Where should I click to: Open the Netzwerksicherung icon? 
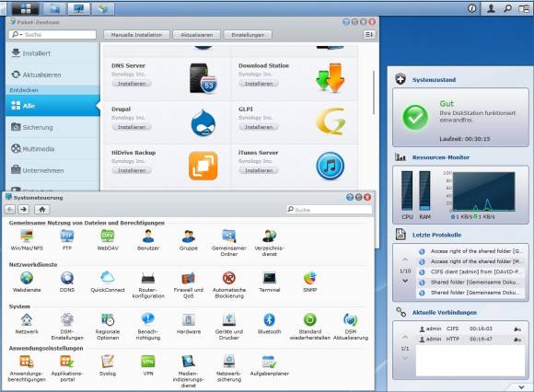(x=229, y=362)
